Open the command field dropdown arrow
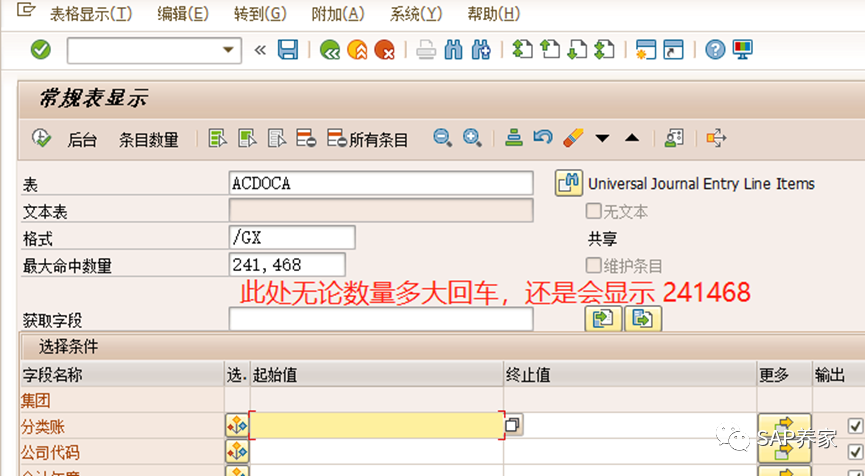The image size is (865, 476). (x=228, y=50)
